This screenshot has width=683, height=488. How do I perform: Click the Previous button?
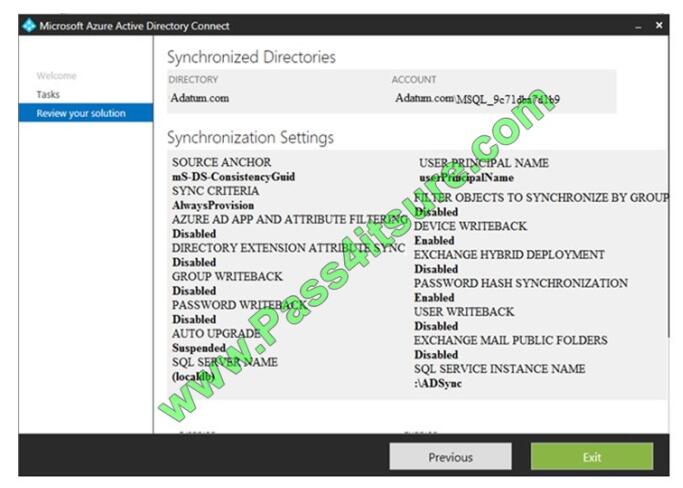pos(450,457)
